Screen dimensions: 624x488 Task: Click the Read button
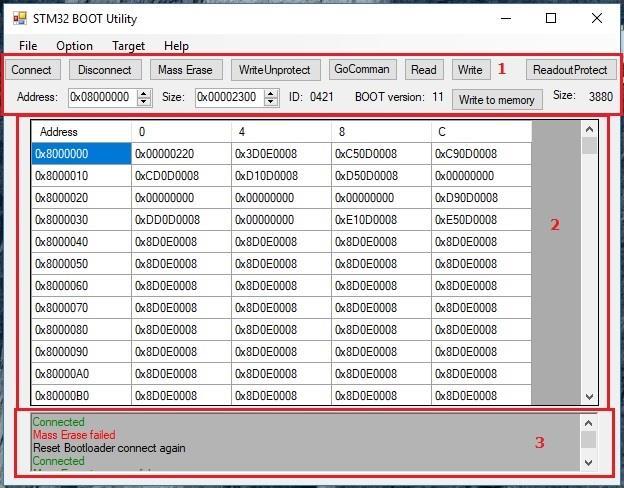(424, 70)
